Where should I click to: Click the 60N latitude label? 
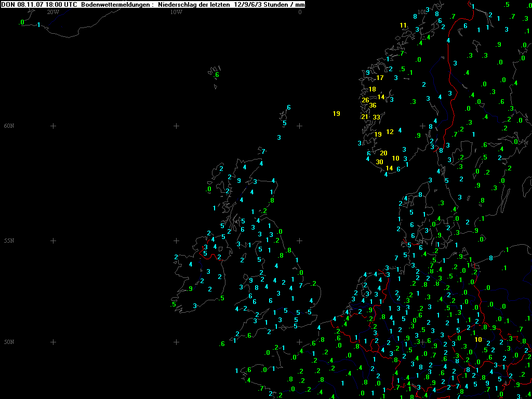[x=9, y=126]
